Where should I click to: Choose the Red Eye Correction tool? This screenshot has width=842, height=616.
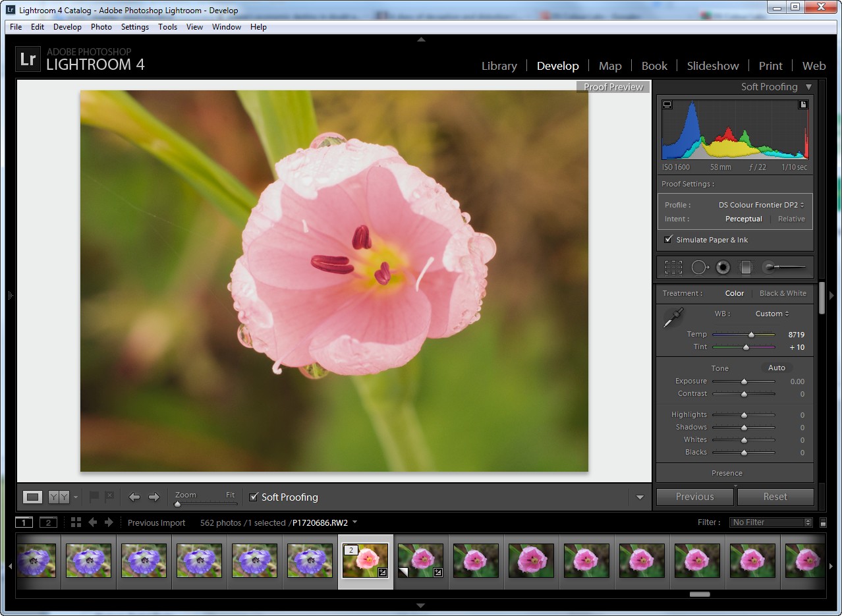point(723,267)
